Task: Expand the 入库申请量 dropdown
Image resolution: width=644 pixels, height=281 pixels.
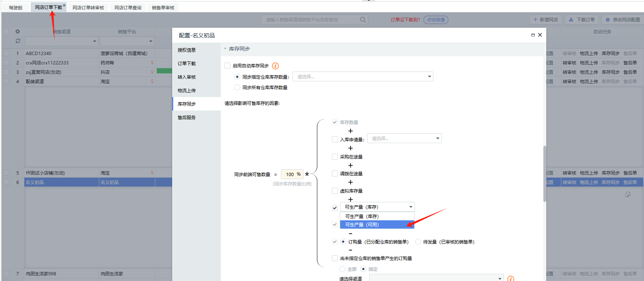Action: [404, 139]
